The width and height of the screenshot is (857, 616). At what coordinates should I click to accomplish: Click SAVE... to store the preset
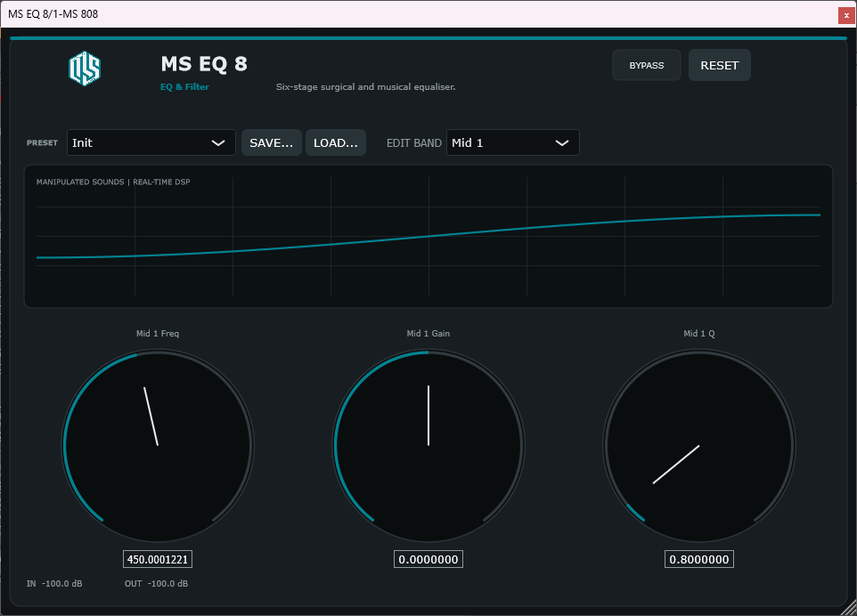(272, 142)
